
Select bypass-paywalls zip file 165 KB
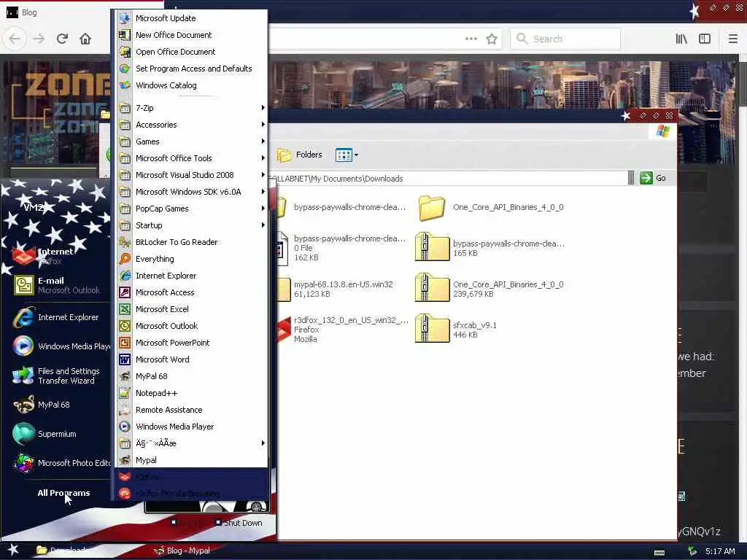[x=489, y=248]
